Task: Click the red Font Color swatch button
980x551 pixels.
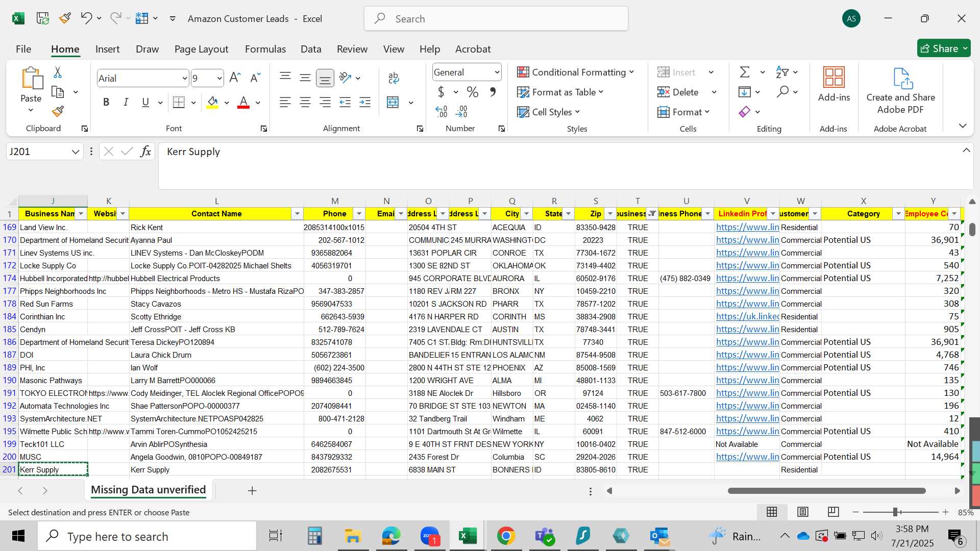Action: pos(243,103)
